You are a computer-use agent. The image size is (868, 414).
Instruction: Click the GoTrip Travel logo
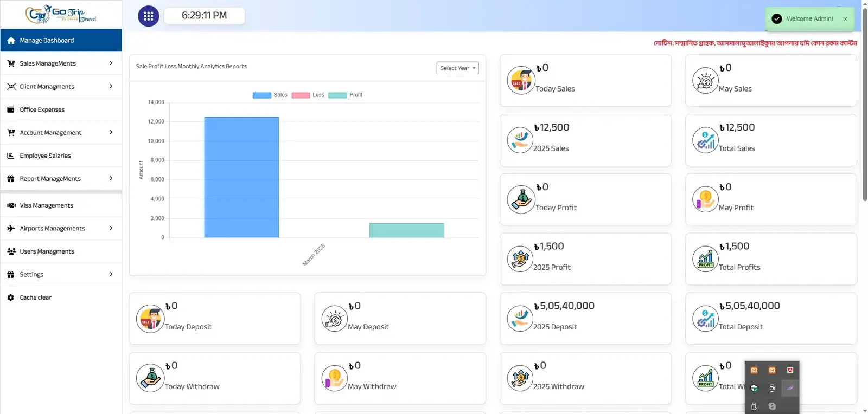coord(61,15)
